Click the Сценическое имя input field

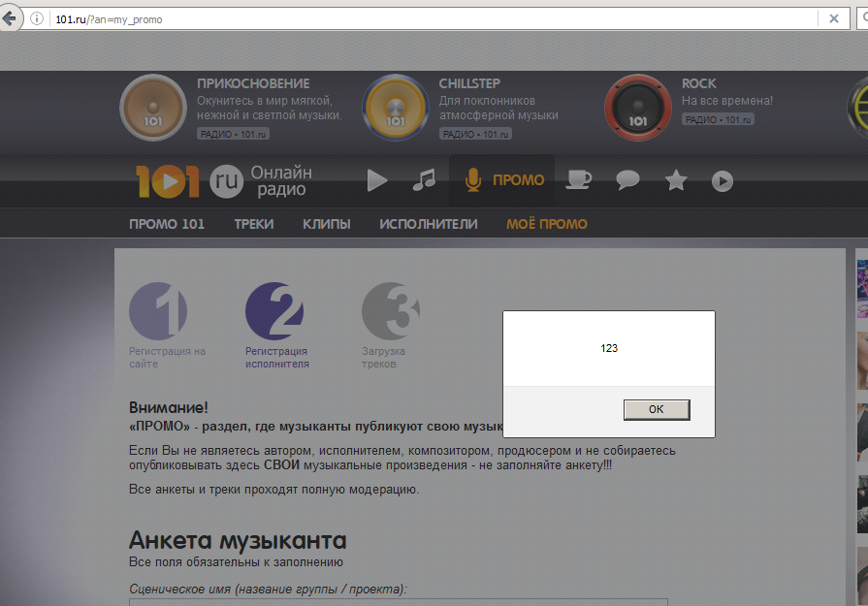pyautogui.click(x=399, y=602)
